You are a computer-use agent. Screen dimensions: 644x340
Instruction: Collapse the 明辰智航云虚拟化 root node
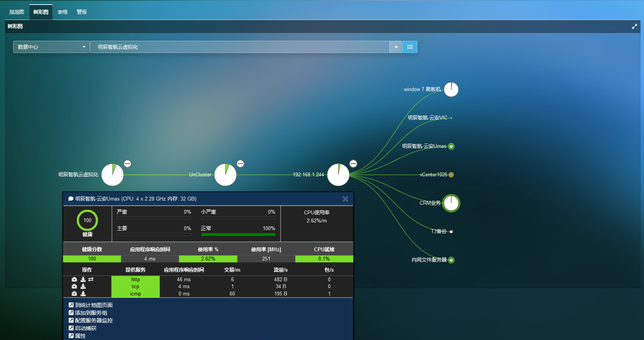pos(128,164)
